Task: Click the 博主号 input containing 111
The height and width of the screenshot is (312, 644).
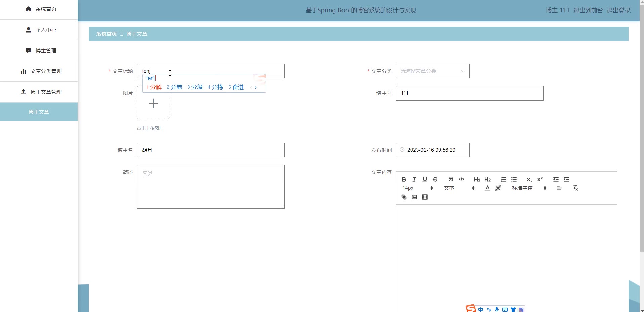Action: (469, 93)
